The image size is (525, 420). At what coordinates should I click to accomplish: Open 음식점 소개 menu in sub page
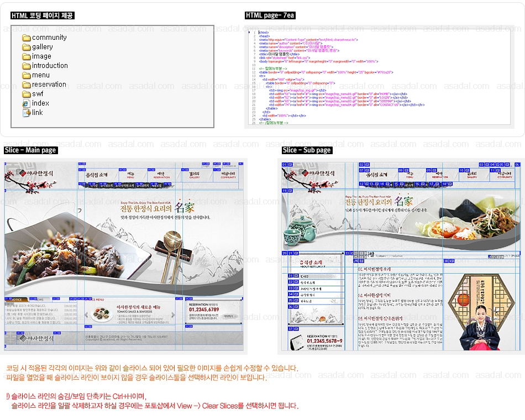[x=377, y=175]
